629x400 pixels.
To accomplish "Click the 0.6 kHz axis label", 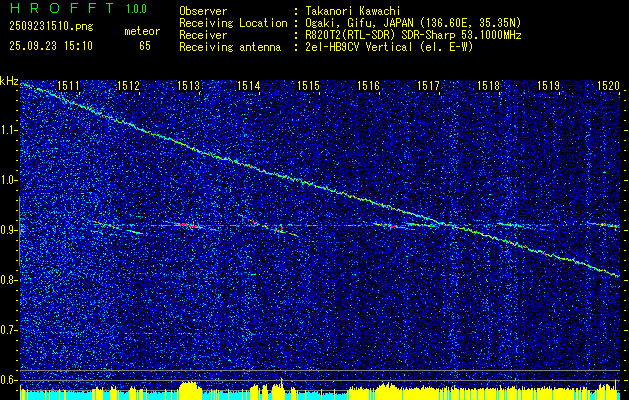I will coord(9,380).
